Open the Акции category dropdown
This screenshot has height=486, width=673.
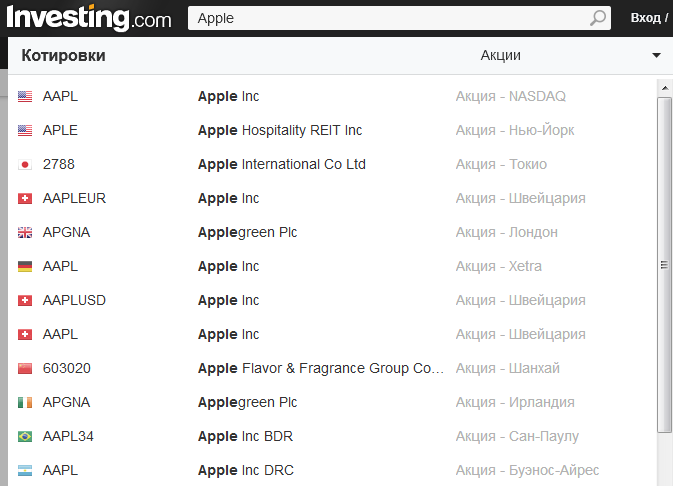(x=500, y=56)
